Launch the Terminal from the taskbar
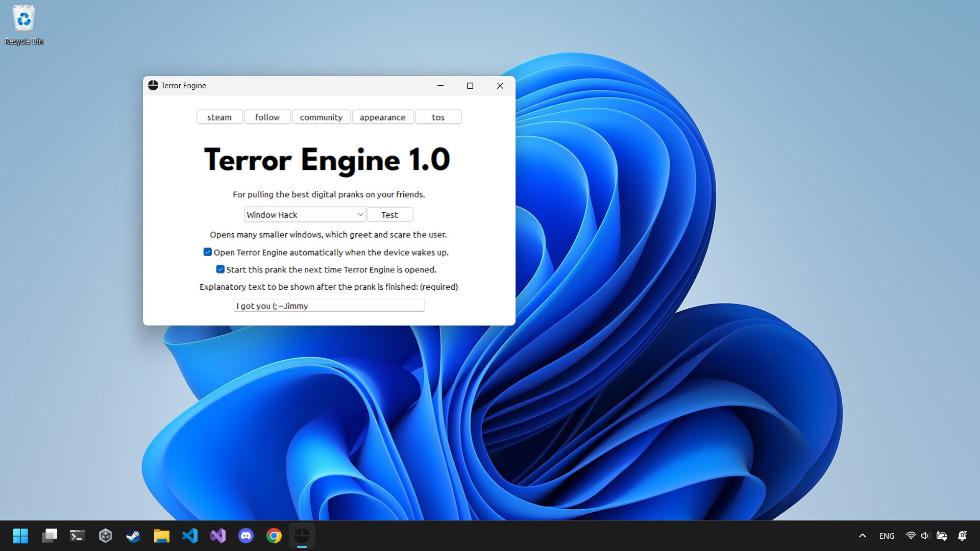The width and height of the screenshot is (980, 551). 77,536
